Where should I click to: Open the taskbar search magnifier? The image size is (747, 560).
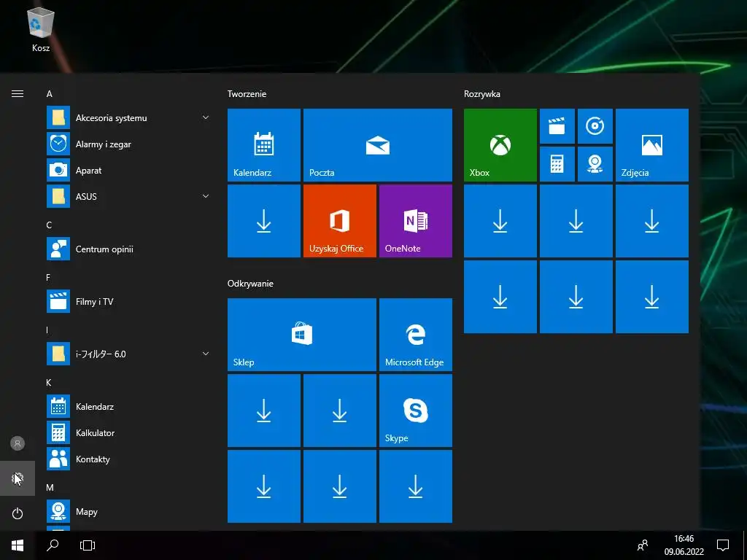pyautogui.click(x=53, y=545)
